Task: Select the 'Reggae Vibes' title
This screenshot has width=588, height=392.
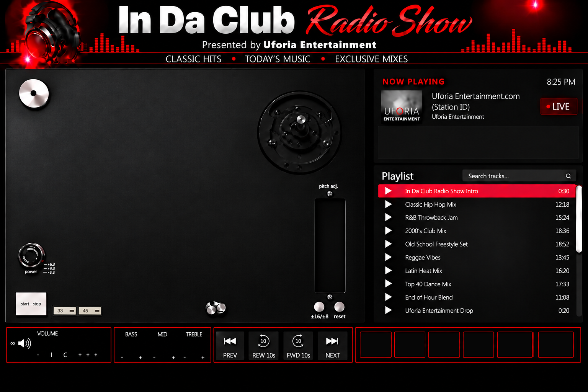Action: [423, 258]
